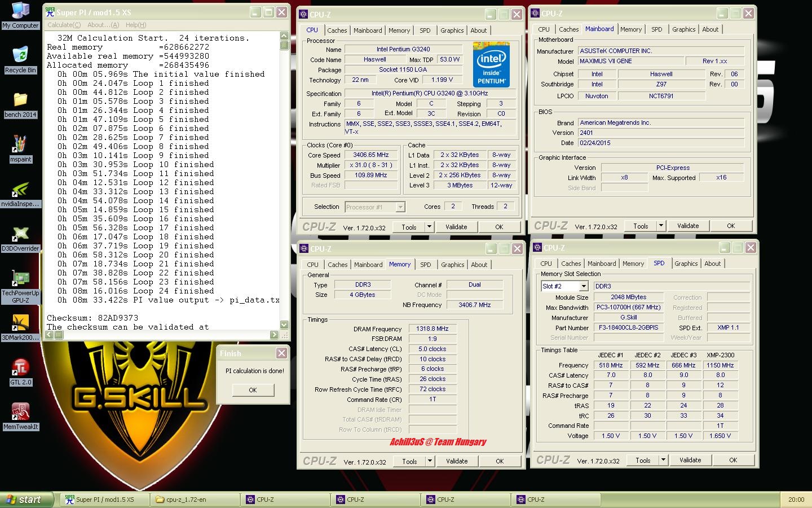
Task: Click DRAM Frequency value 1318.8 MHz
Action: [433, 329]
